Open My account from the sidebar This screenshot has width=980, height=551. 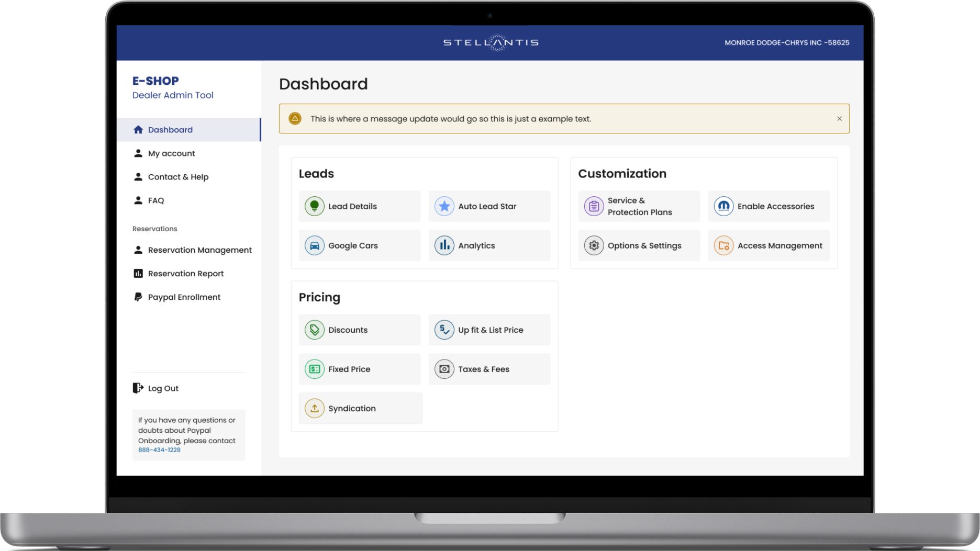[x=171, y=153]
